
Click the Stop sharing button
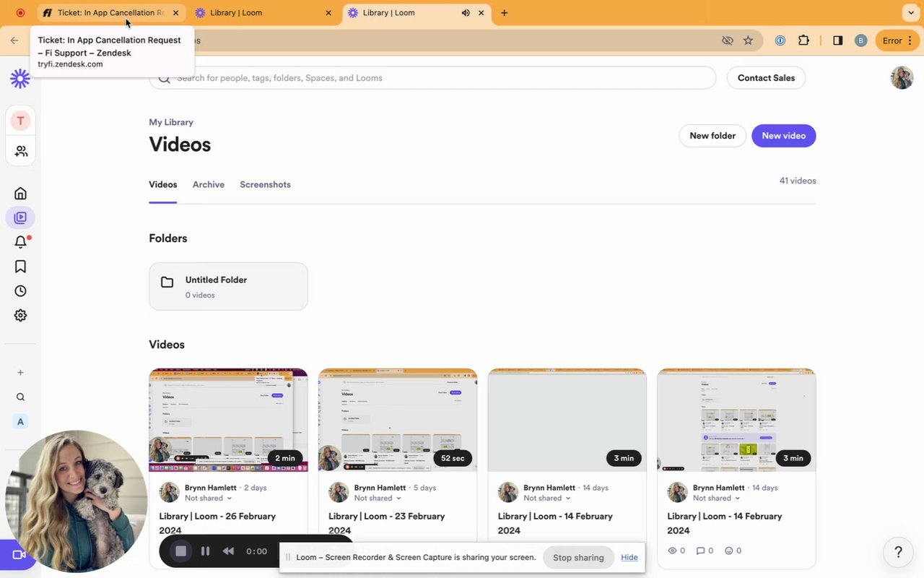tap(578, 558)
